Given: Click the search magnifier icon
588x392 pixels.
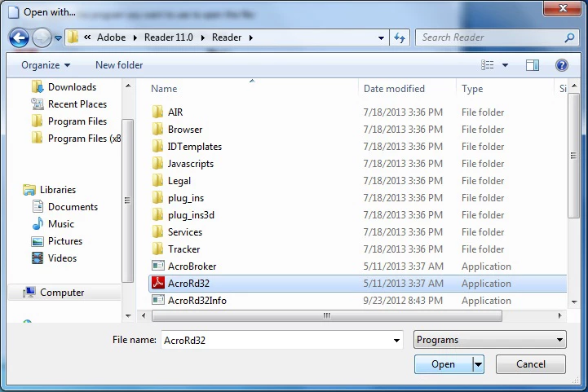Looking at the screenshot, I should pyautogui.click(x=569, y=37).
